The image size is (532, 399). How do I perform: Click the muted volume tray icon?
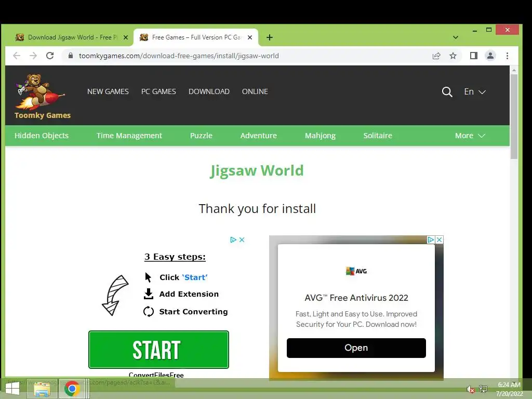coord(470,389)
